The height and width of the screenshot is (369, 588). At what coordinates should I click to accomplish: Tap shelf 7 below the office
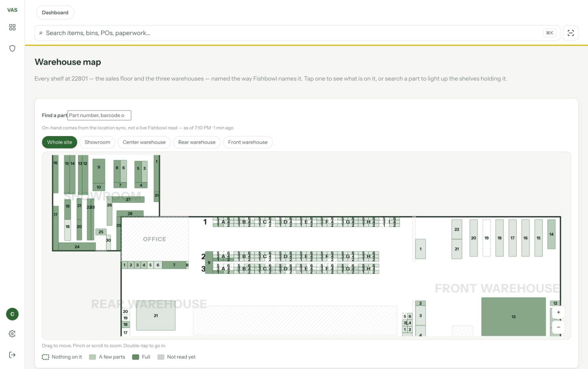point(174,265)
